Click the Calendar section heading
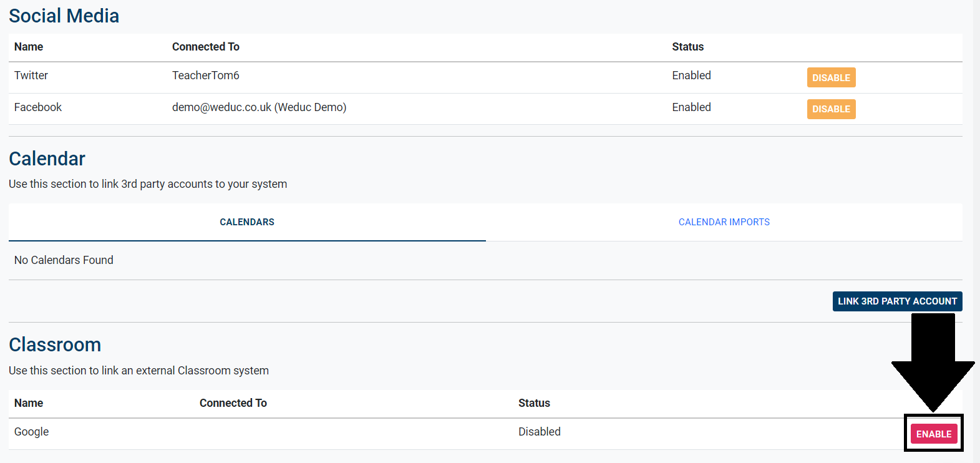 point(47,158)
